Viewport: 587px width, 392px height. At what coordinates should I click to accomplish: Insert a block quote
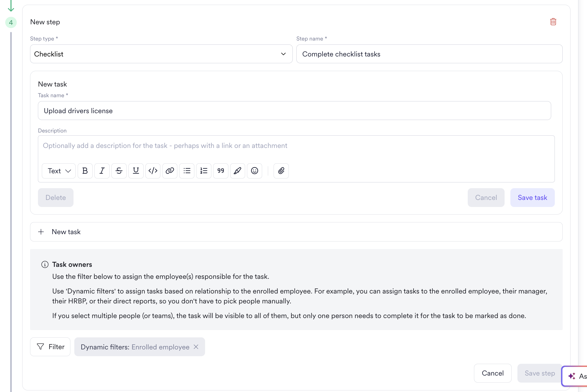(x=221, y=171)
